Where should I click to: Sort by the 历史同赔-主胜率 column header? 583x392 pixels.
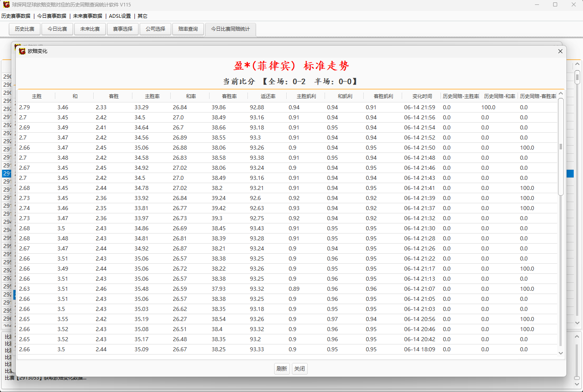pos(461,96)
